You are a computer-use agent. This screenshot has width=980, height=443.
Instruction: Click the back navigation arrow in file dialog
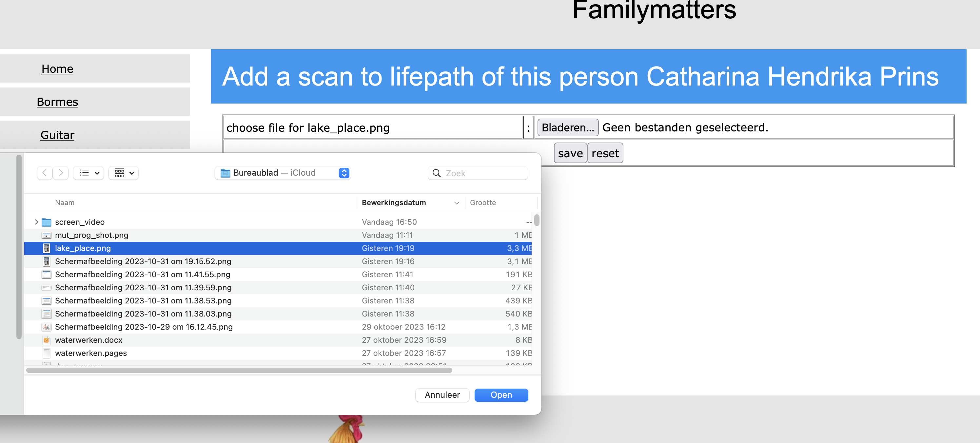pyautogui.click(x=45, y=173)
